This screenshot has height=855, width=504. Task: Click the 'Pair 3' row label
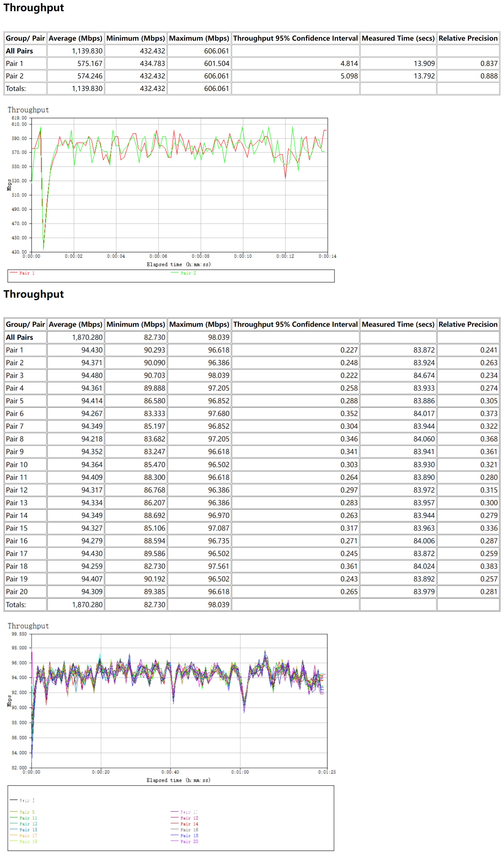point(15,375)
